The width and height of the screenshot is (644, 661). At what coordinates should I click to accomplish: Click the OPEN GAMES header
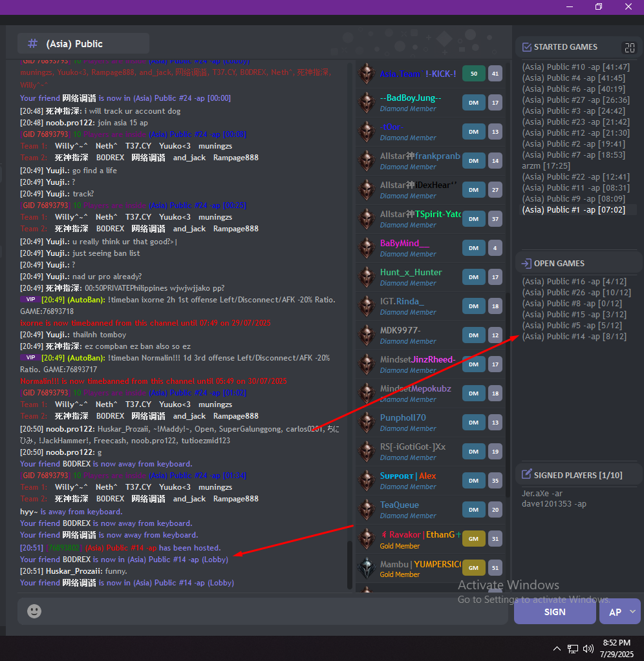pyautogui.click(x=559, y=264)
